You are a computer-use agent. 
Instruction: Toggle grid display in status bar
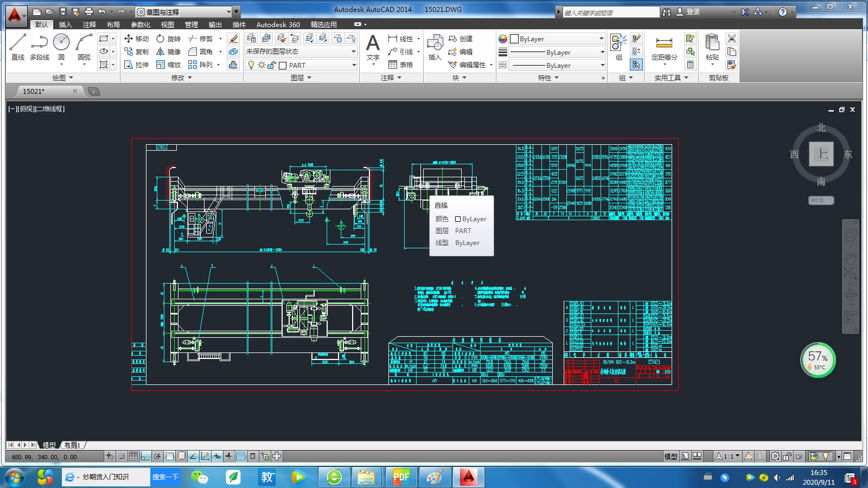pos(133,457)
